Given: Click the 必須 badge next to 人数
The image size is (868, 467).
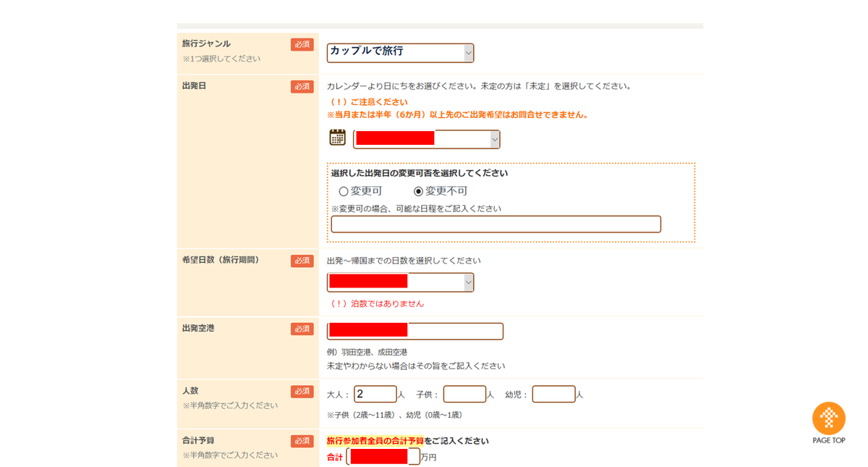Looking at the screenshot, I should pyautogui.click(x=302, y=392).
